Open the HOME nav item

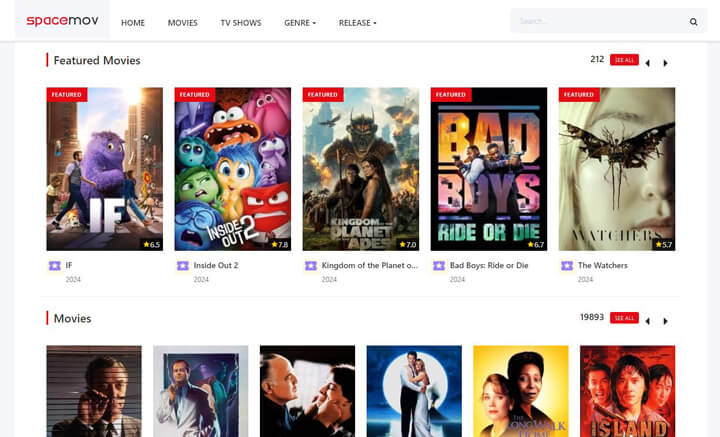coord(133,22)
